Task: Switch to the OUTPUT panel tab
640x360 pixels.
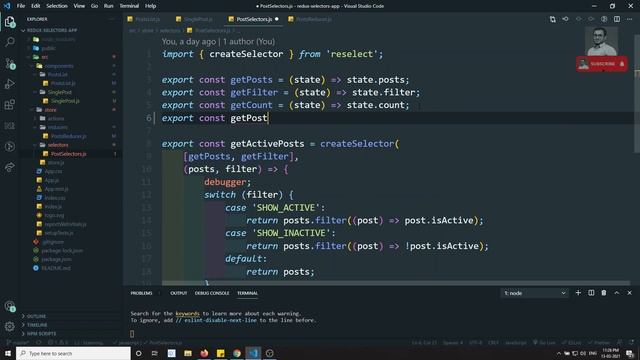Action: coord(178,293)
